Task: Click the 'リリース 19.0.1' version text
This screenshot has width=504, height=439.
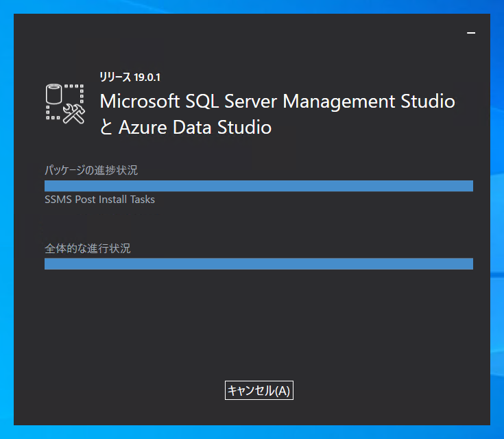Action: pos(130,78)
